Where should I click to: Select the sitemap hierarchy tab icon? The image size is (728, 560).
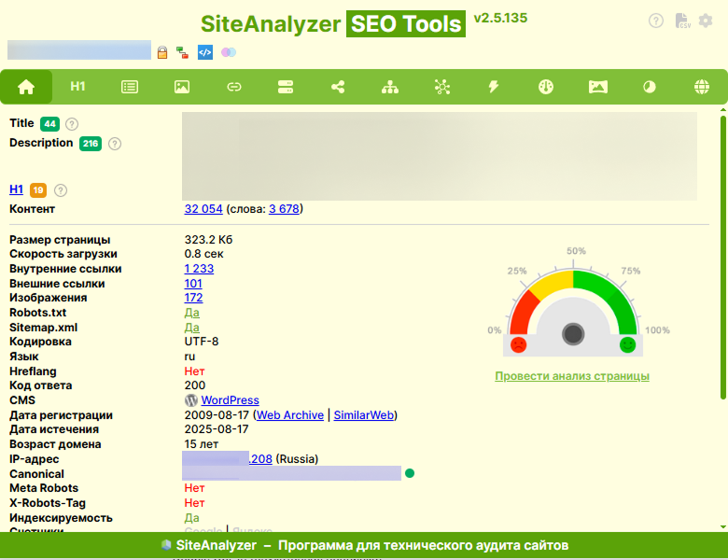390,87
